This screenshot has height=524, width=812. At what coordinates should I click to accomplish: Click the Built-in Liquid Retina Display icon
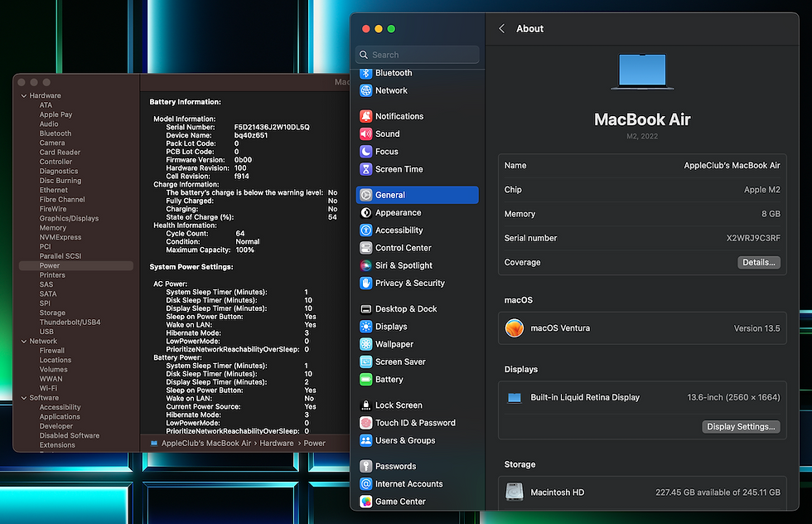tap(515, 397)
